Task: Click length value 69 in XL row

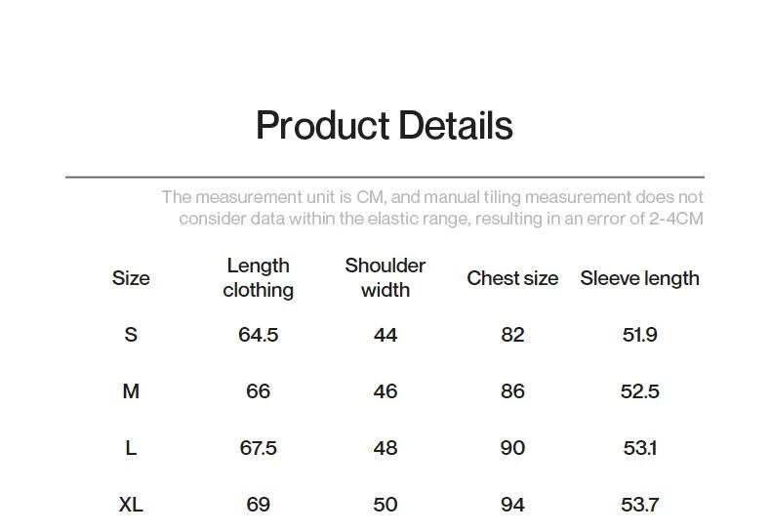Action: [x=258, y=505]
